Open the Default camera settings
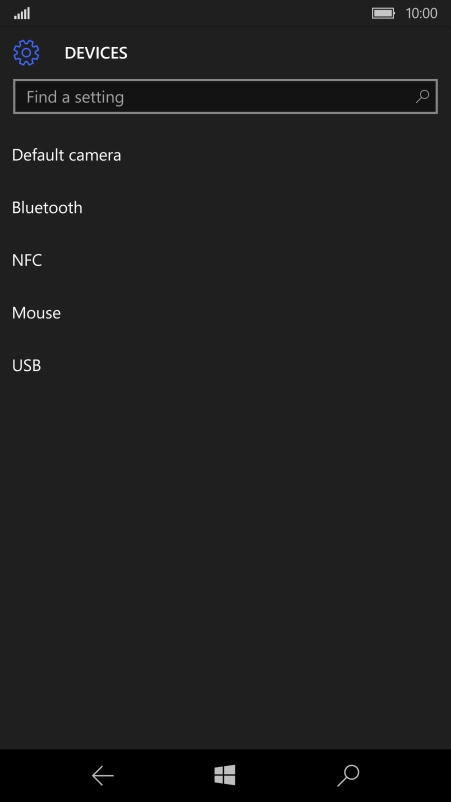 coord(226,155)
